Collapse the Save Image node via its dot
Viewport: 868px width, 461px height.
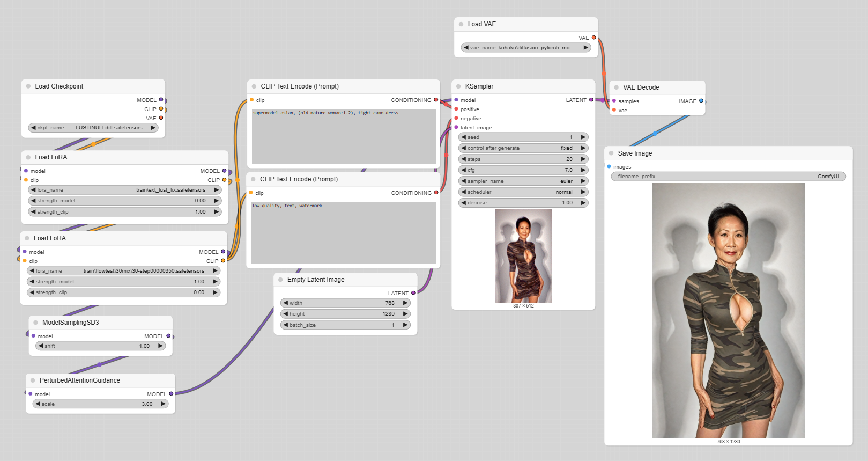[x=611, y=153]
